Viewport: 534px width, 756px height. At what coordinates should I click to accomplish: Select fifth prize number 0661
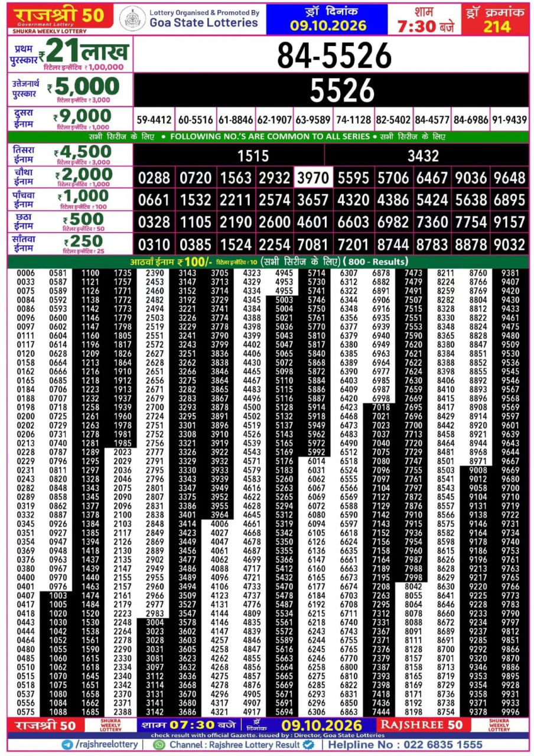(x=154, y=200)
